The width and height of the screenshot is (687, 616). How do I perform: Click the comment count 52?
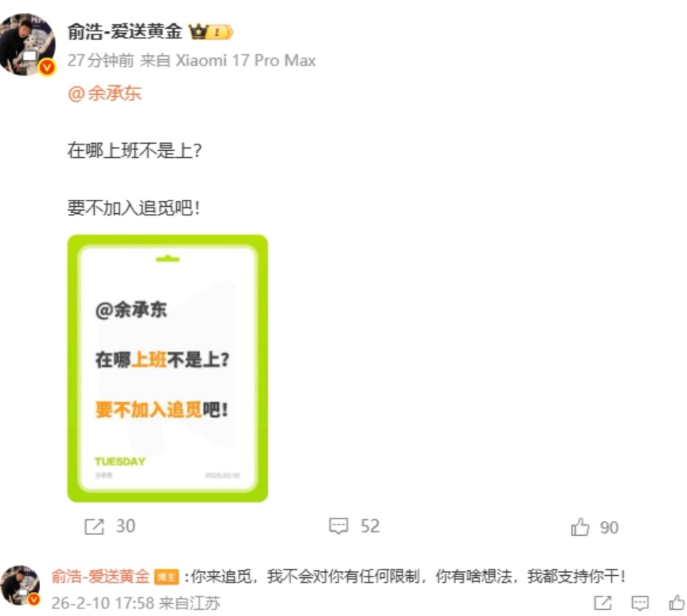click(370, 526)
